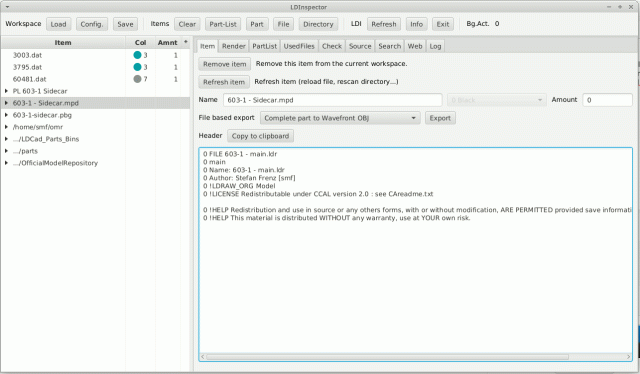Viewport: 640px width, 374px height.
Task: Expand the .../OfficialModelRepository node
Action: [x=7, y=163]
